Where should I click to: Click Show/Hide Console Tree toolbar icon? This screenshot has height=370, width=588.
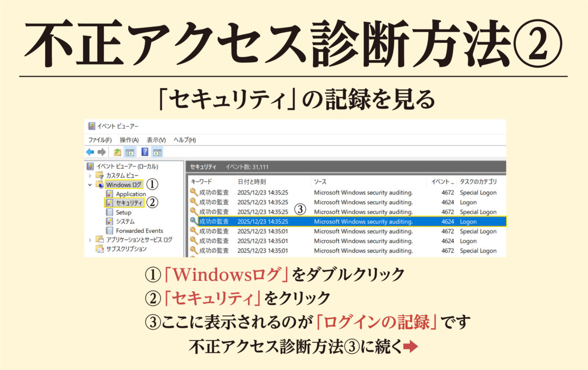point(130,152)
